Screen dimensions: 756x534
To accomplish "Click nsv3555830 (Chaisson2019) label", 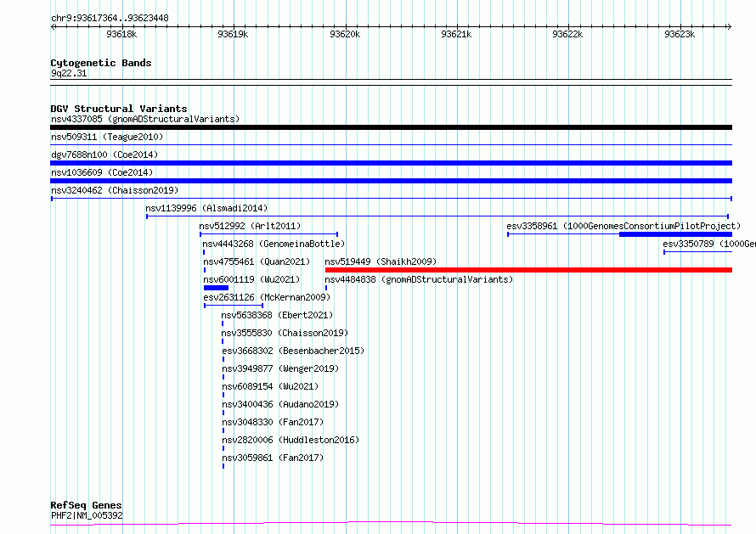I will (285, 333).
